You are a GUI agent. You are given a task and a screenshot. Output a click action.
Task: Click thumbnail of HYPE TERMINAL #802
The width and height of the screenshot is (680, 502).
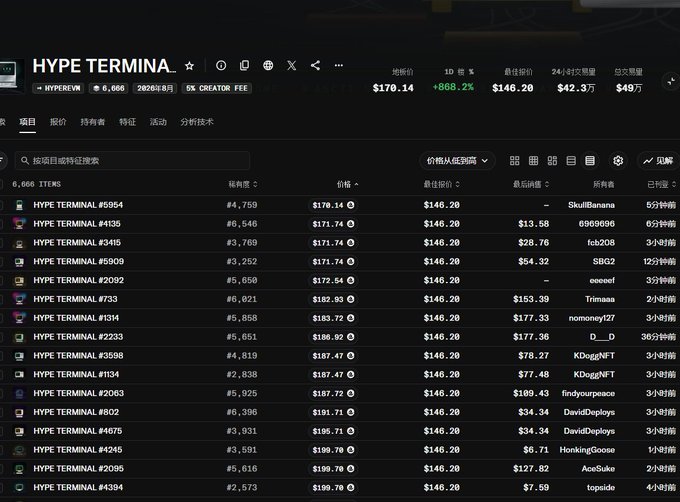coord(19,412)
